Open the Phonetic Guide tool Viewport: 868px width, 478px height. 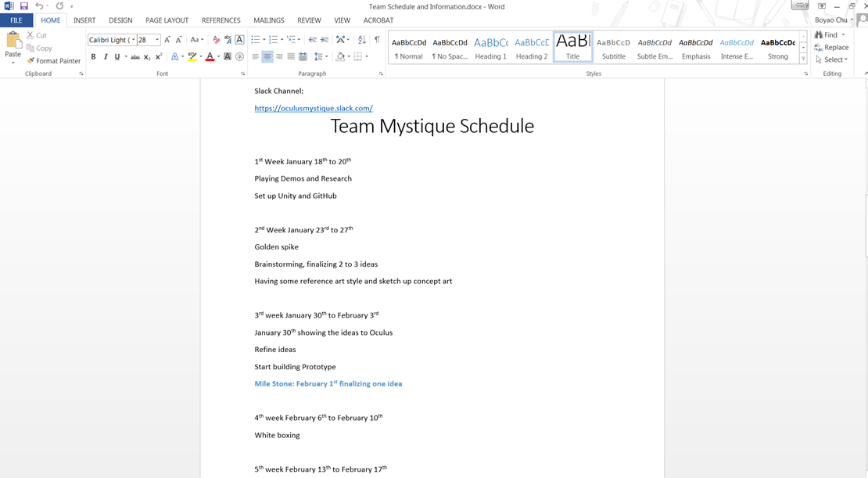pos(228,40)
